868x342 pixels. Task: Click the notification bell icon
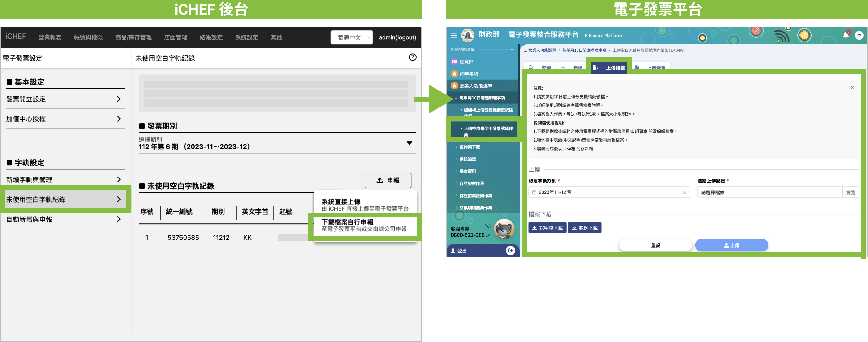(x=845, y=35)
